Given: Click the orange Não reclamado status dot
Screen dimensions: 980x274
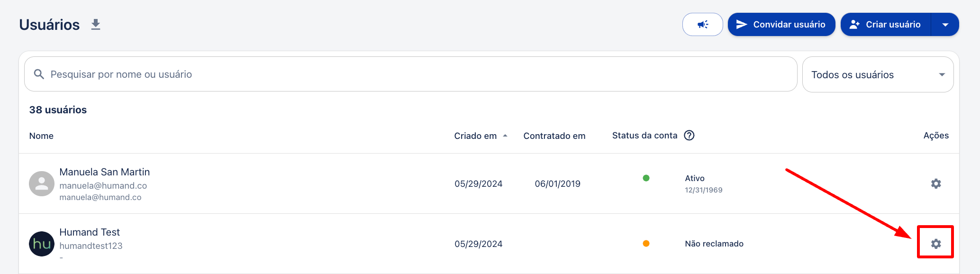Looking at the screenshot, I should point(646,244).
